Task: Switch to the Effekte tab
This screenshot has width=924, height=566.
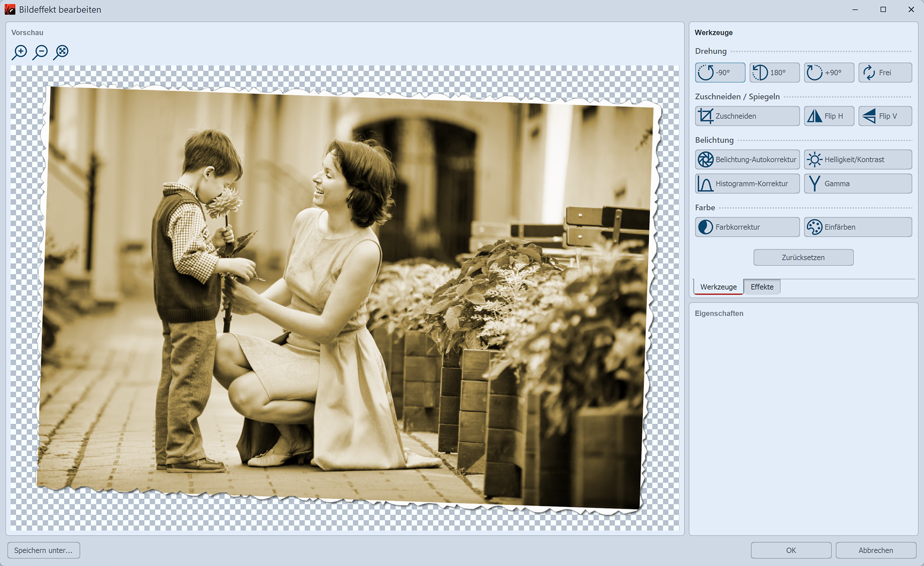Action: point(762,287)
